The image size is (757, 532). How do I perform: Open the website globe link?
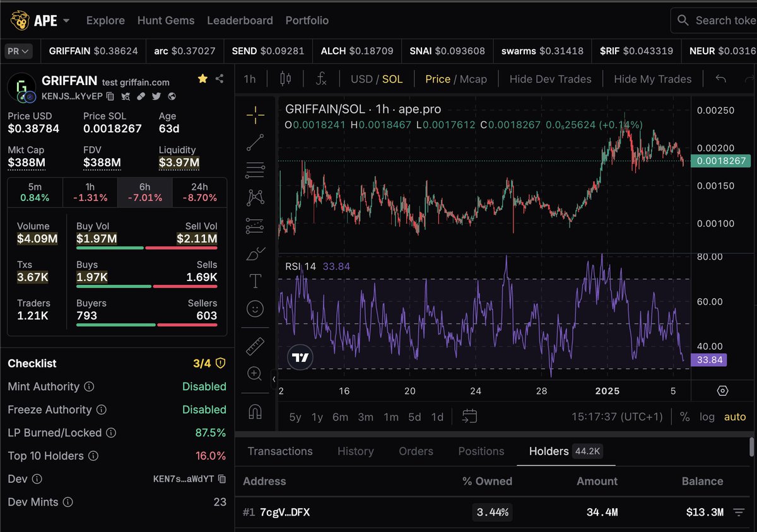pos(171,96)
